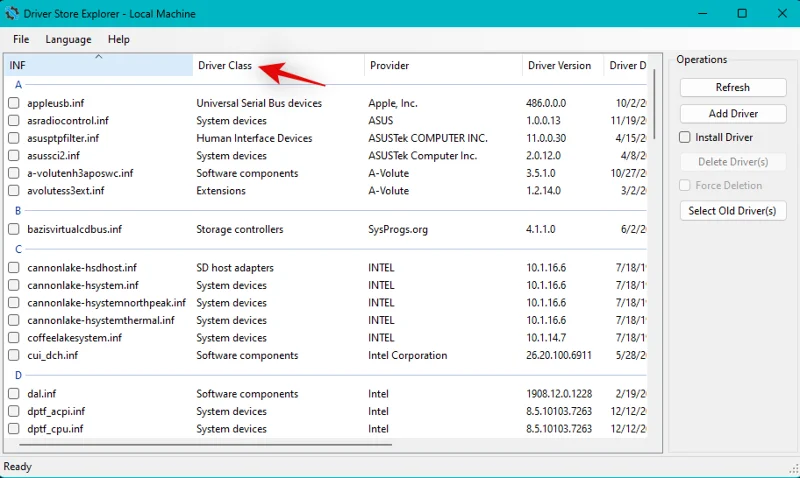Click the Universal Serial Bus devices cell
The image size is (800, 478).
(259, 103)
